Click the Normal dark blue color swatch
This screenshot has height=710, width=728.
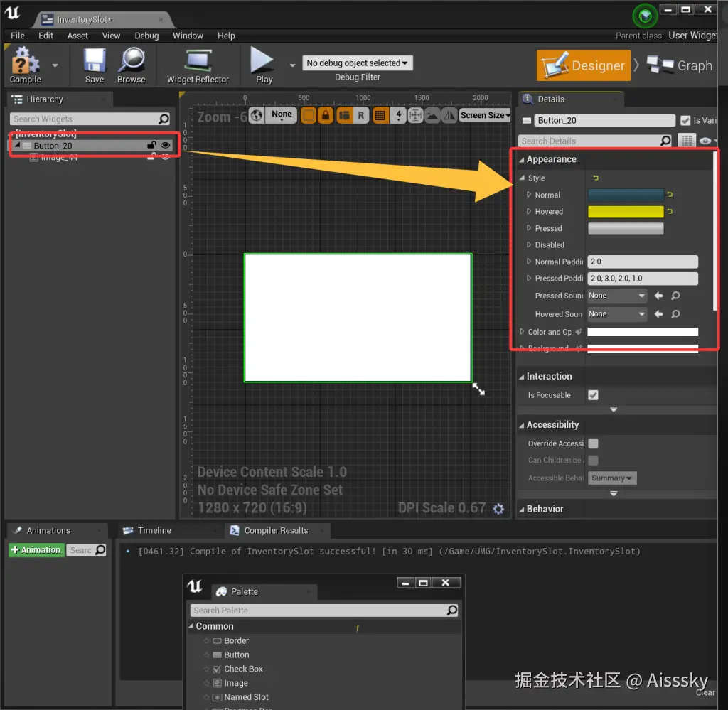[x=626, y=195]
